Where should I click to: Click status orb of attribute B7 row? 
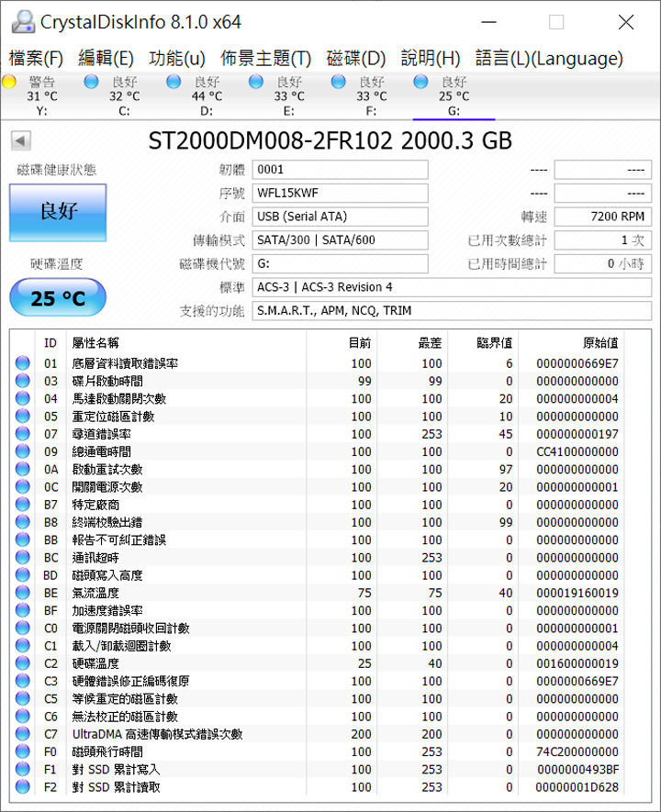[23, 504]
